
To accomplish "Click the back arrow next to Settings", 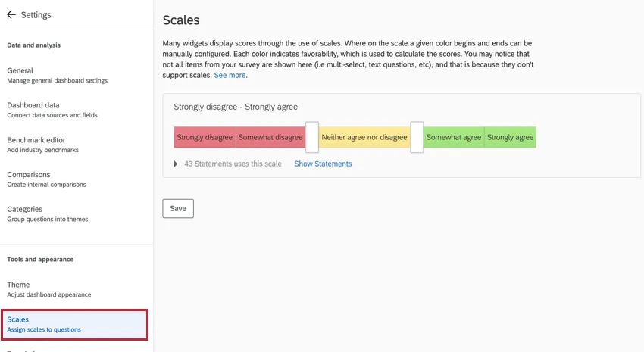I will 11,14.
